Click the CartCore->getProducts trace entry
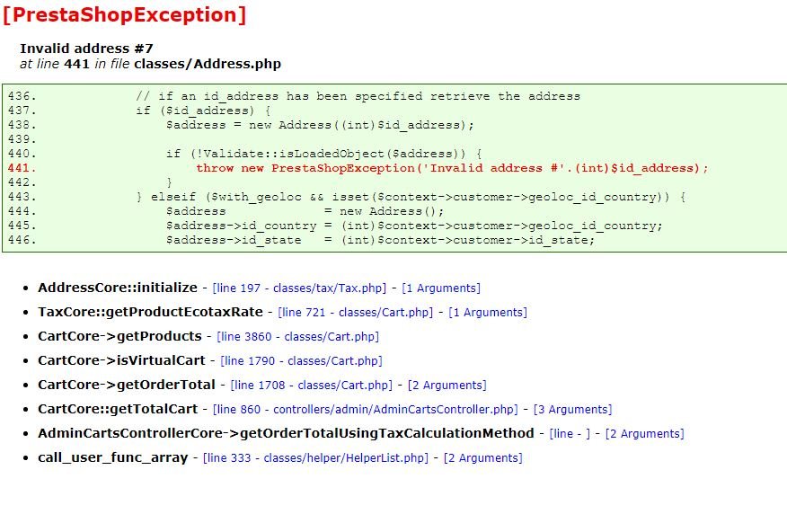The image size is (787, 532). (x=119, y=336)
